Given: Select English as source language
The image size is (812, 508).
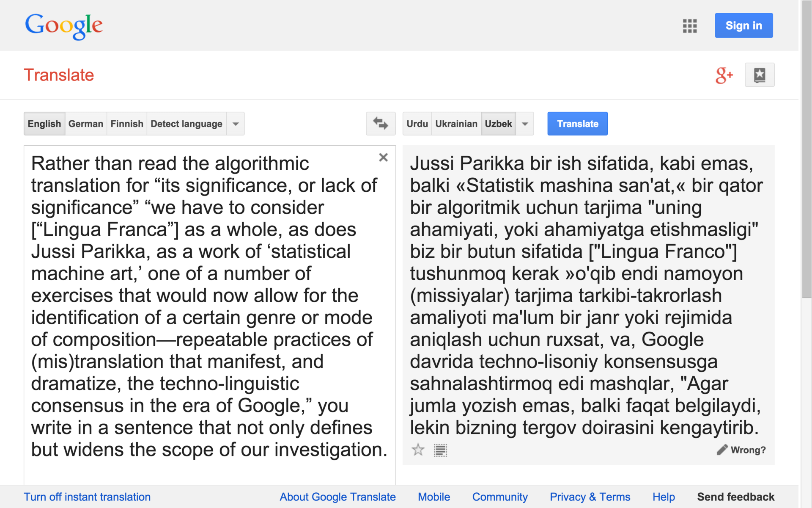Looking at the screenshot, I should pyautogui.click(x=44, y=124).
